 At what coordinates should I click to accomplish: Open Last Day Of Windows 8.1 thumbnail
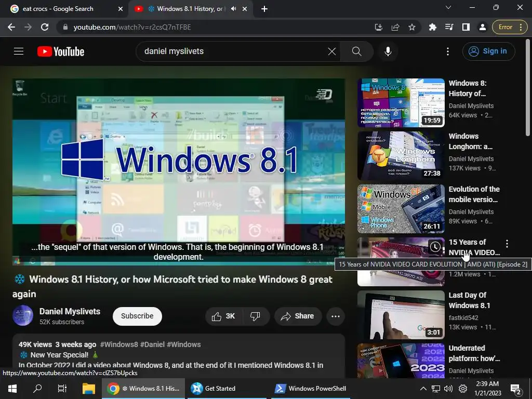pyautogui.click(x=401, y=314)
